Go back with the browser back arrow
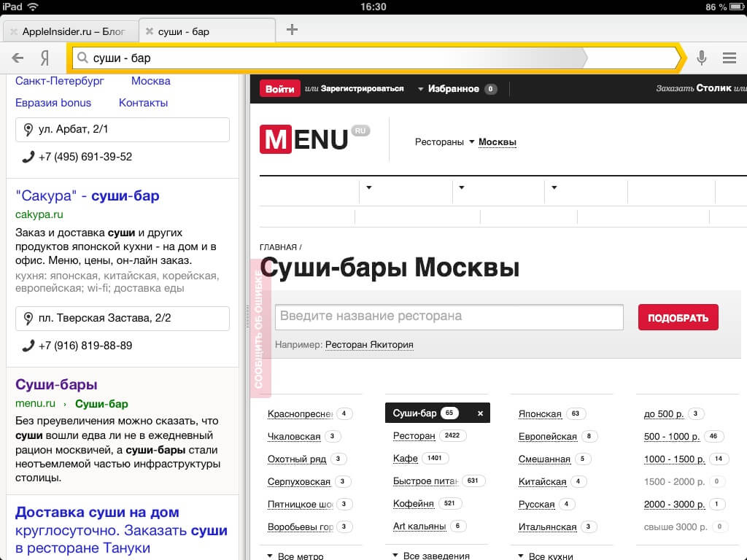The image size is (747, 560). (x=18, y=58)
